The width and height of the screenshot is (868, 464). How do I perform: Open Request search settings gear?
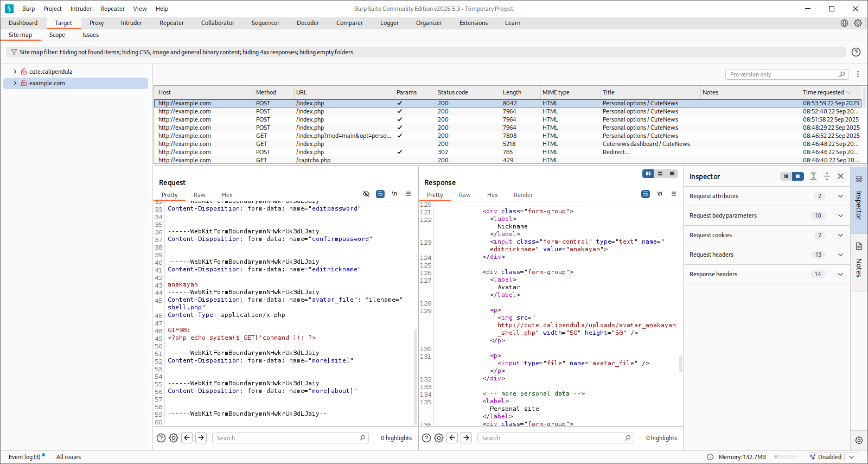174,438
